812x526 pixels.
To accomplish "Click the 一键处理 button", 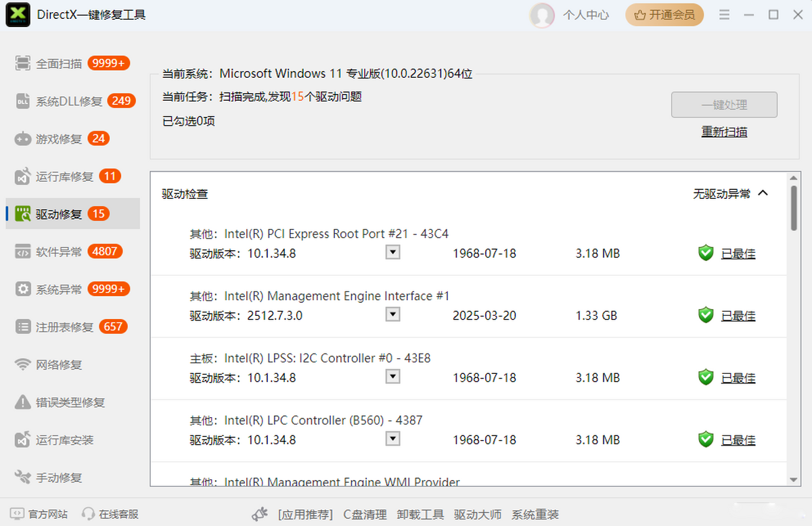I will [724, 105].
